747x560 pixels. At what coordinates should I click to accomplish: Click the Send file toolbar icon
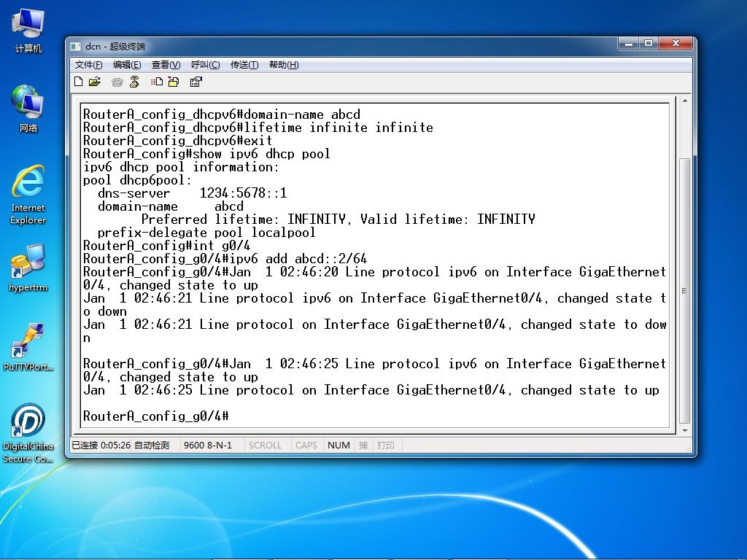point(157,82)
